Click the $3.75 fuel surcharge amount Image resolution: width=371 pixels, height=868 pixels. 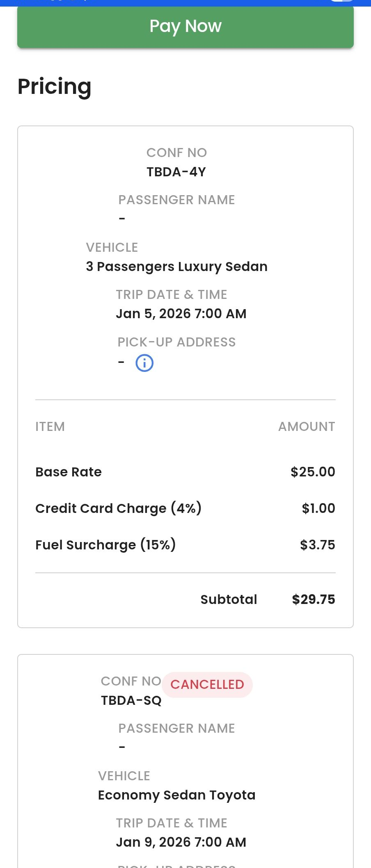(x=317, y=545)
